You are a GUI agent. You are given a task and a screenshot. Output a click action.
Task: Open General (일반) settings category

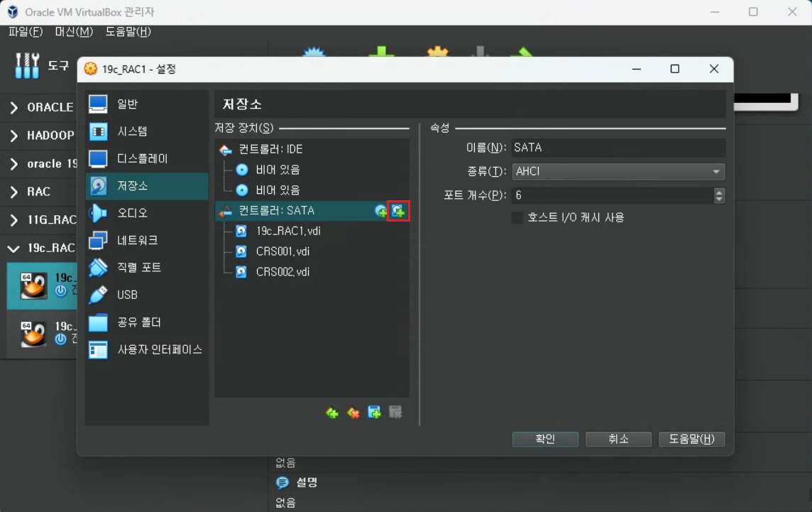tap(147, 104)
